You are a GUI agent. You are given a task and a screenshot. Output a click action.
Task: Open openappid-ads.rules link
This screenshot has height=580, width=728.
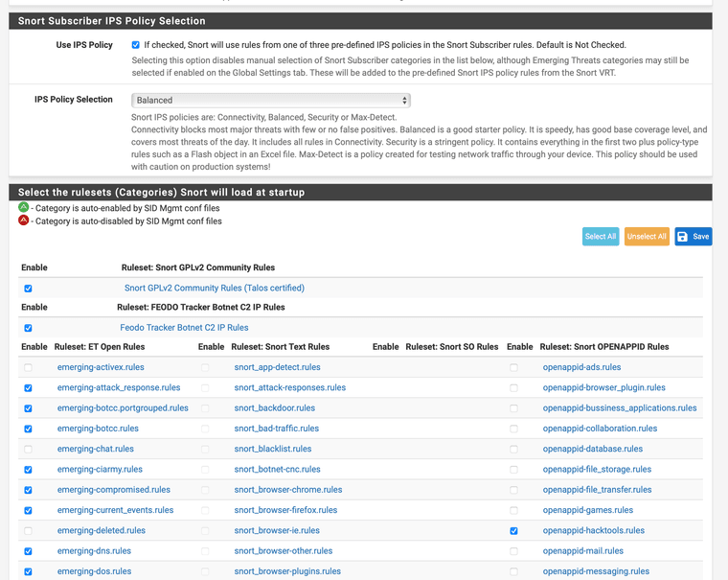(x=581, y=367)
